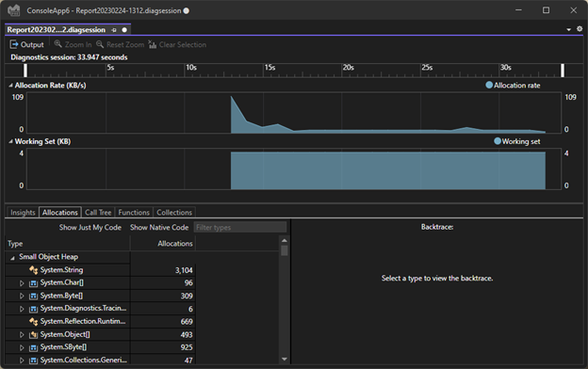Click the allocations list scrollbar thumb

(285, 250)
